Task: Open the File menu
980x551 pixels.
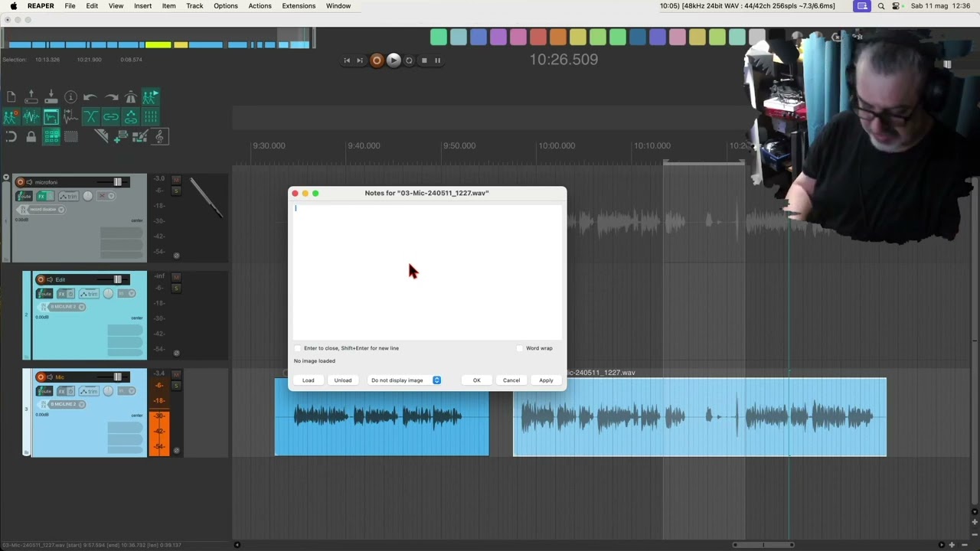Action: (70, 6)
